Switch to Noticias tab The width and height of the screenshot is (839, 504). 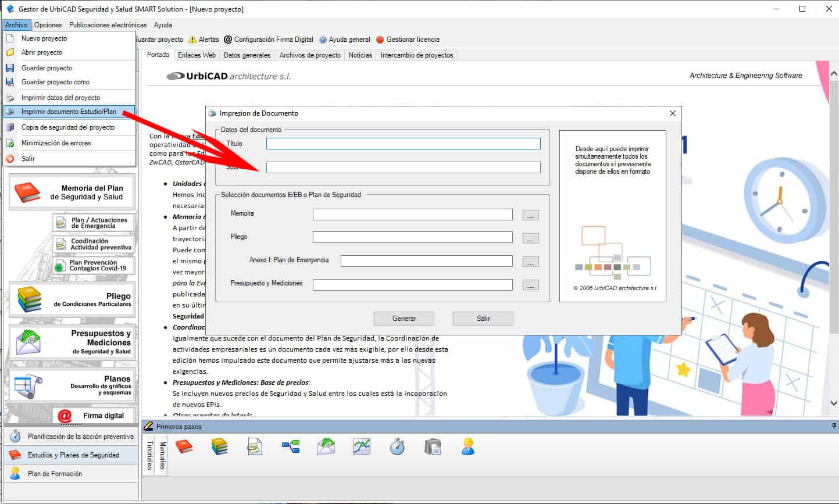click(360, 55)
